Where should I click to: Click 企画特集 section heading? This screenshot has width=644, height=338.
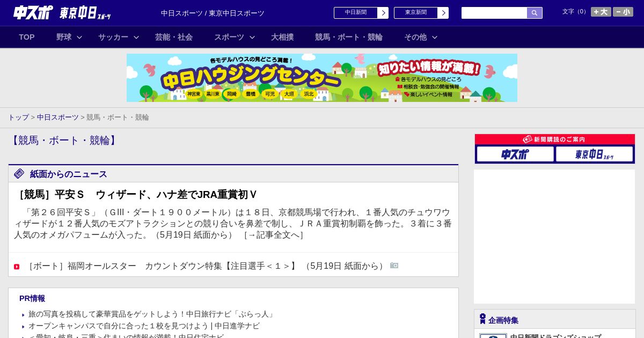coord(503,320)
